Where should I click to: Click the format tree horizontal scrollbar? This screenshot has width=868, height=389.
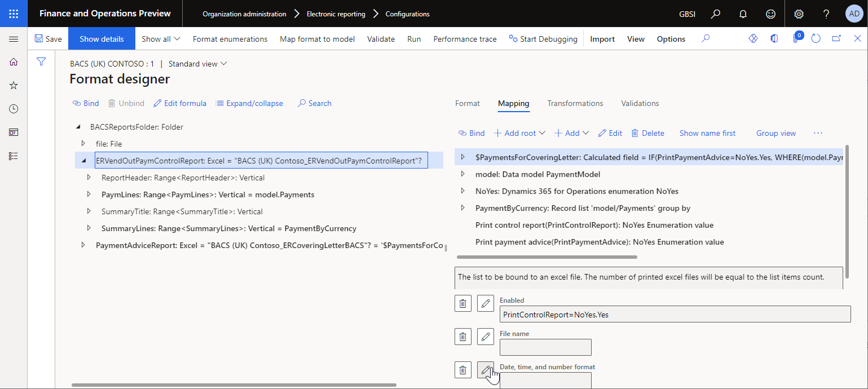tap(234, 385)
